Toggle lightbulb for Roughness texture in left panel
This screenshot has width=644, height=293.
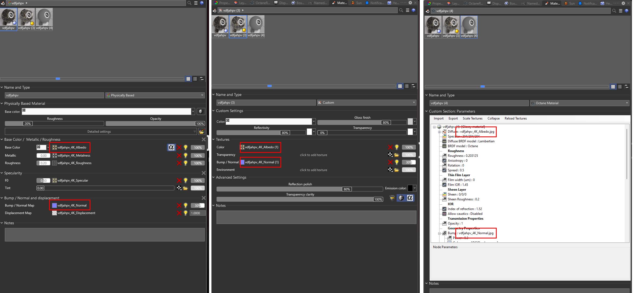185,163
